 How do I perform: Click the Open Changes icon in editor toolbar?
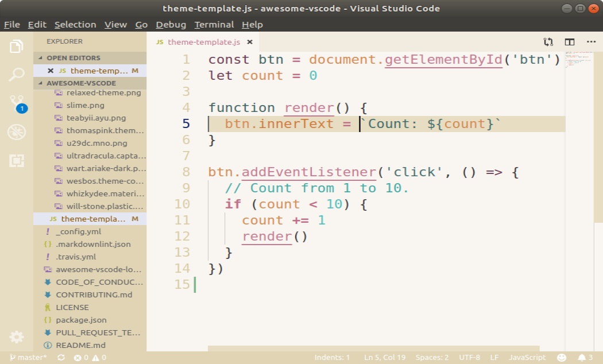(548, 42)
